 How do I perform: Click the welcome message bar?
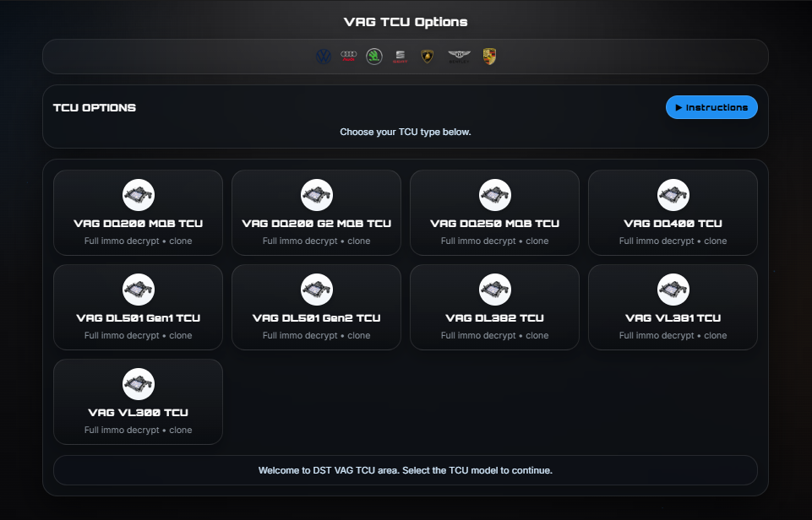pos(406,470)
